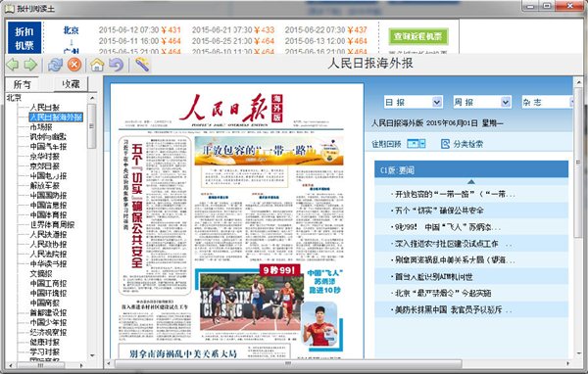Viewport: 588px width, 374px height.
Task: Select 中华读书报 in the tree
Action: point(48,263)
